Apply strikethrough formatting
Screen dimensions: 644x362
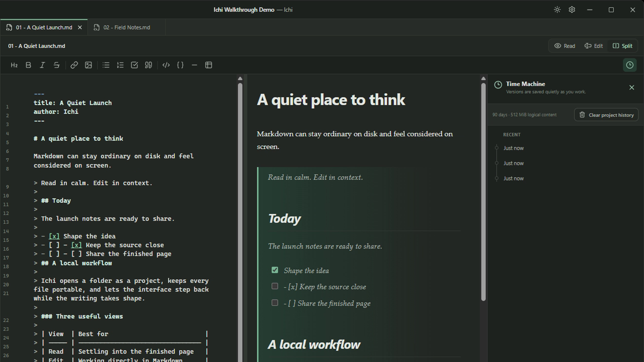click(56, 65)
